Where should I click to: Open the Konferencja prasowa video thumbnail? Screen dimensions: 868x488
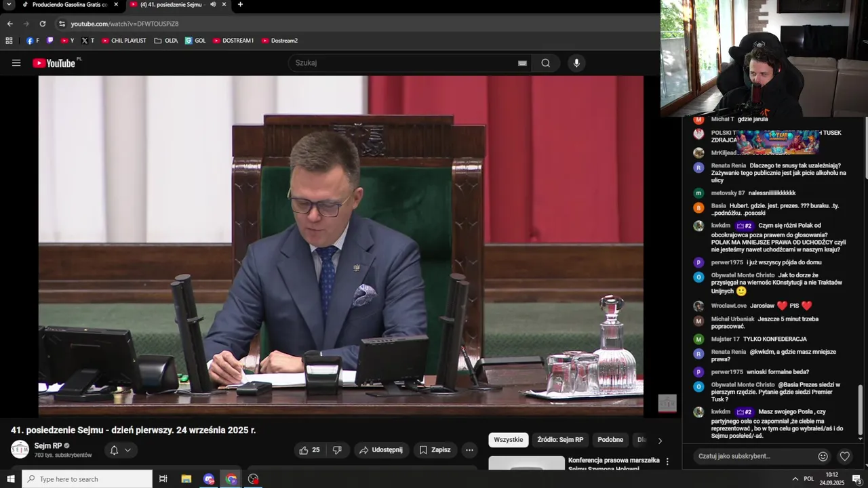point(526,463)
